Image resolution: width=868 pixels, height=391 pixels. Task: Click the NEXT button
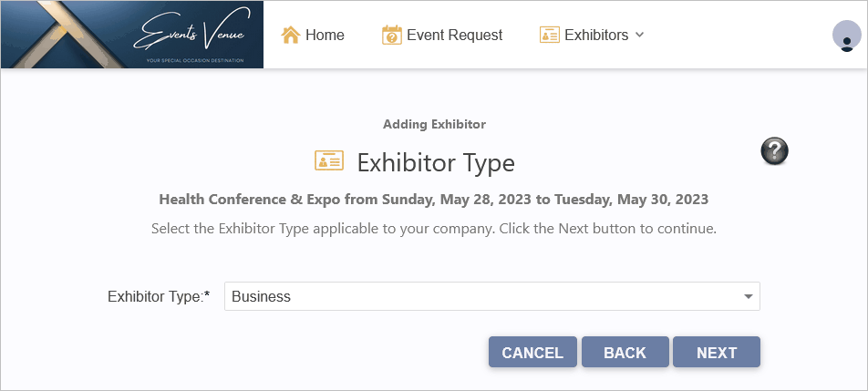(717, 353)
